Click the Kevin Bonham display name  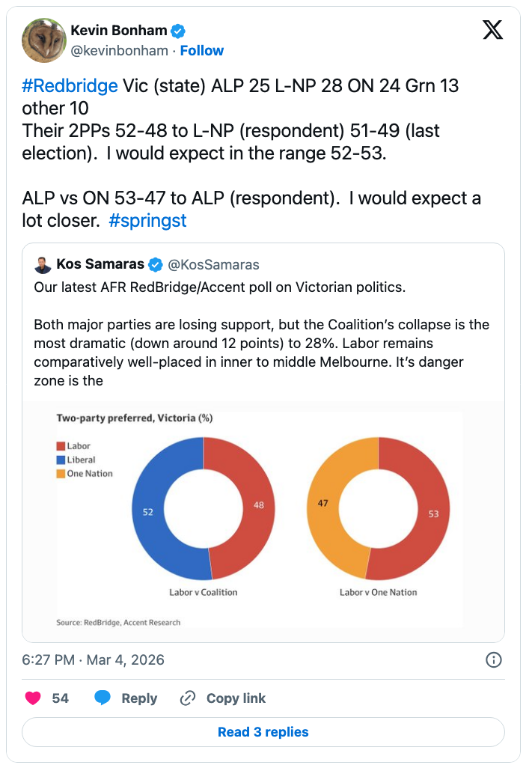(118, 31)
